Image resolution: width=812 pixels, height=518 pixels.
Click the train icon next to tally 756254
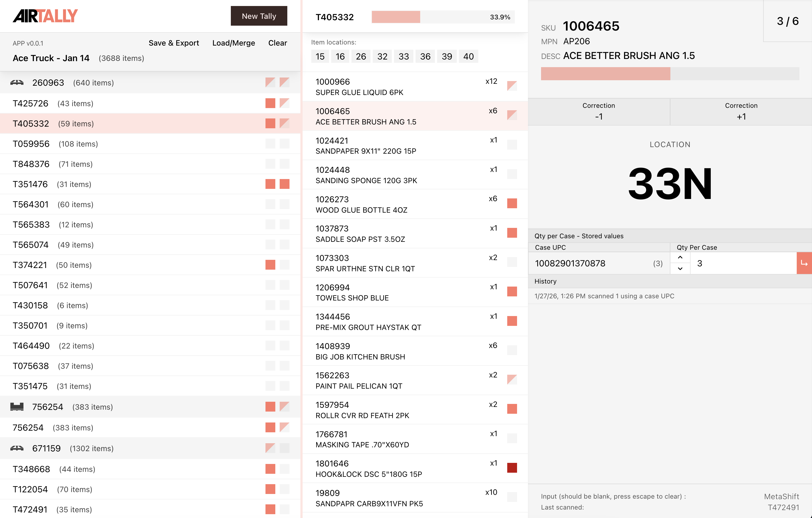pyautogui.click(x=17, y=406)
